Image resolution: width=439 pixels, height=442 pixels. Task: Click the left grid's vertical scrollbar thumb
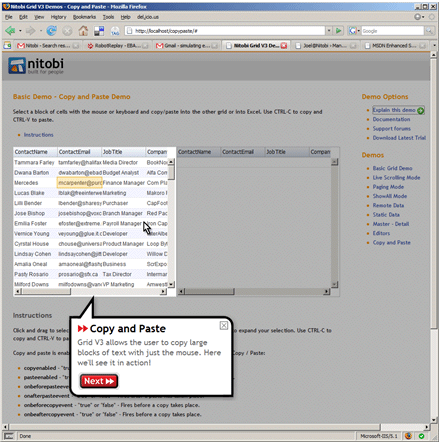click(x=171, y=172)
